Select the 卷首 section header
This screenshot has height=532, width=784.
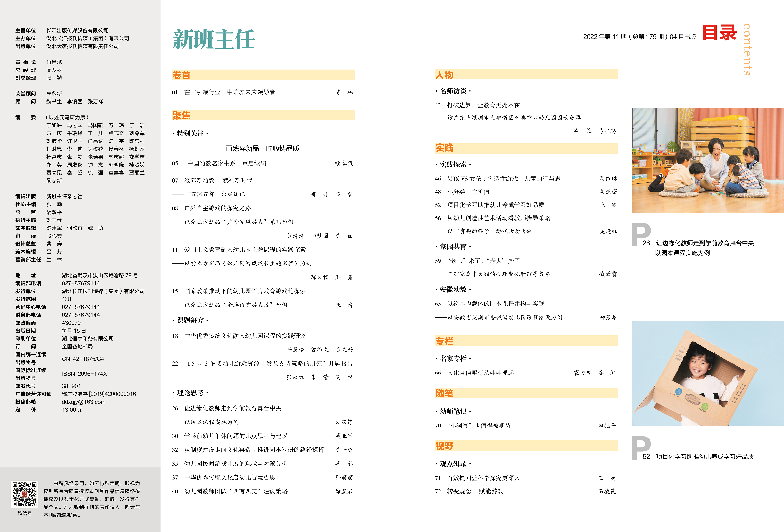(x=181, y=75)
